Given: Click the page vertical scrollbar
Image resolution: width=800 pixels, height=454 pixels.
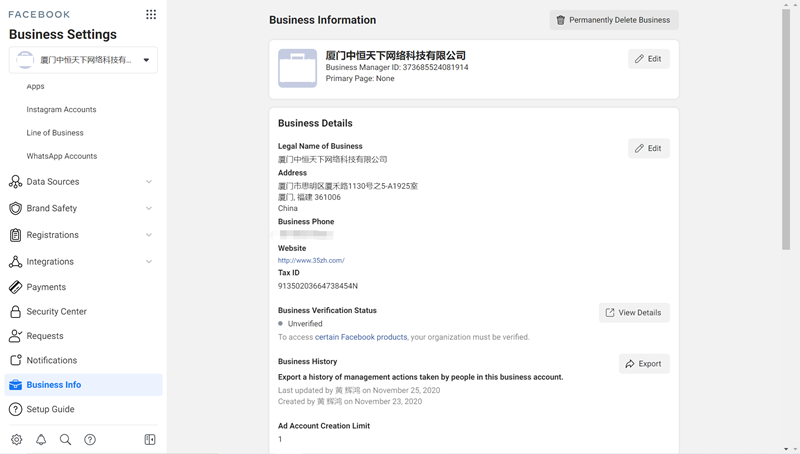Looking at the screenshot, I should click(786, 130).
